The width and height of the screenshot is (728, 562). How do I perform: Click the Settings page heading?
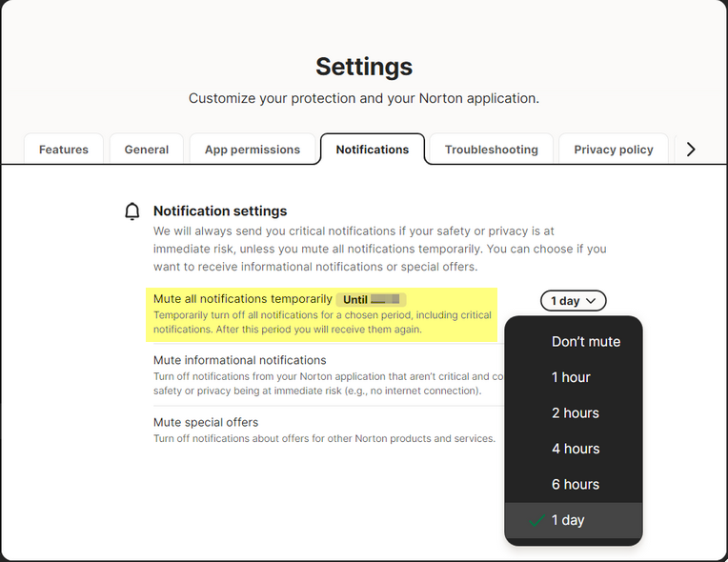[x=364, y=66]
